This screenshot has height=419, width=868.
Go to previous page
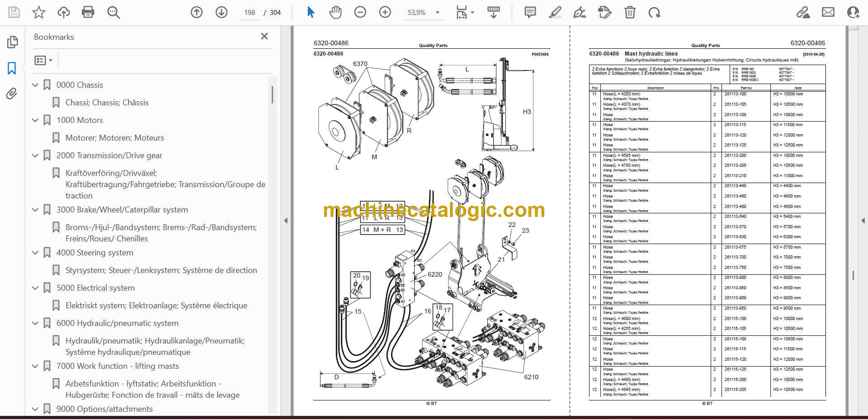[x=197, y=12]
